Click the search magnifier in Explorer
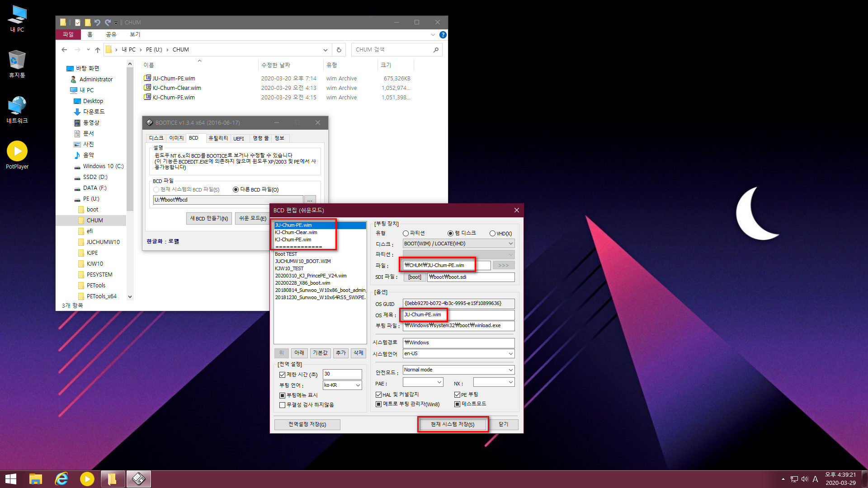Screen dimensions: 868x488 coord(436,50)
